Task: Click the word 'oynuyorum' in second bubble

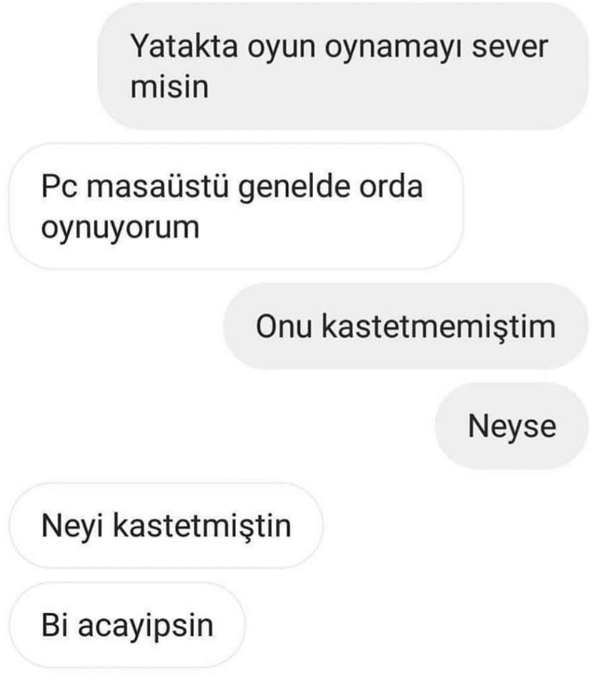Action: click(x=120, y=229)
